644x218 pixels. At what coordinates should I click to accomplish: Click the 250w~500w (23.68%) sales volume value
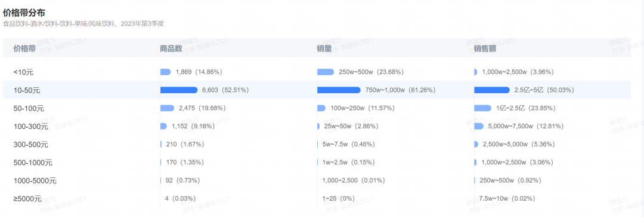point(371,72)
